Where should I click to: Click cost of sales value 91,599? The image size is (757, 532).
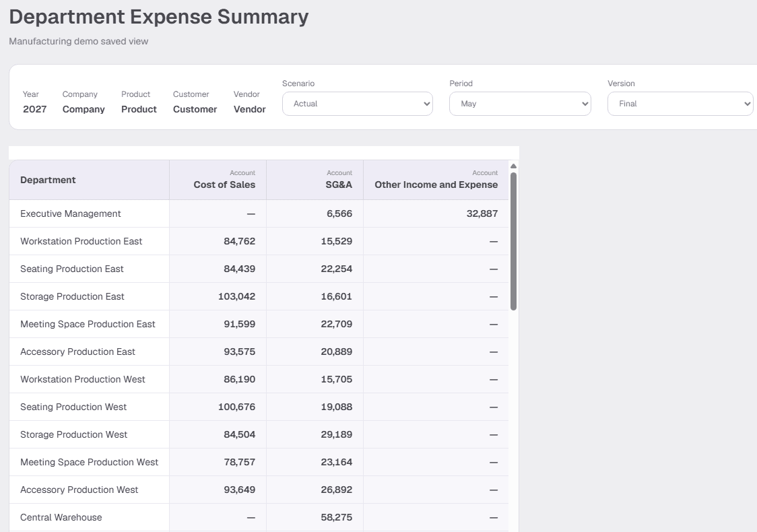pyautogui.click(x=240, y=324)
